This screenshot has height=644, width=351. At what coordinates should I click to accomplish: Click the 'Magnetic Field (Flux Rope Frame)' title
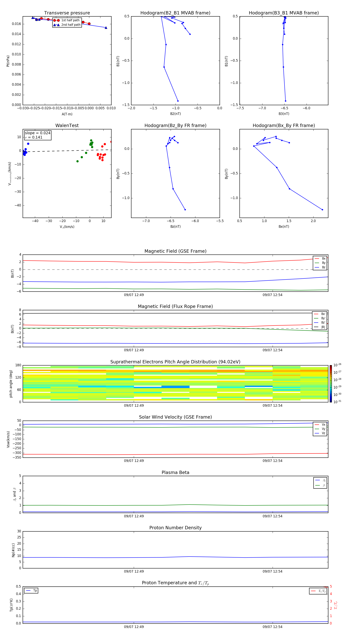point(175,307)
